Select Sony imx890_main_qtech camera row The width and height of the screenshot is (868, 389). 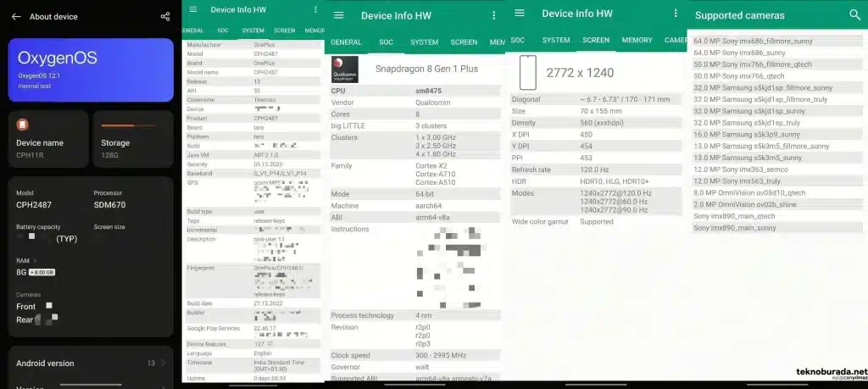click(x=777, y=216)
